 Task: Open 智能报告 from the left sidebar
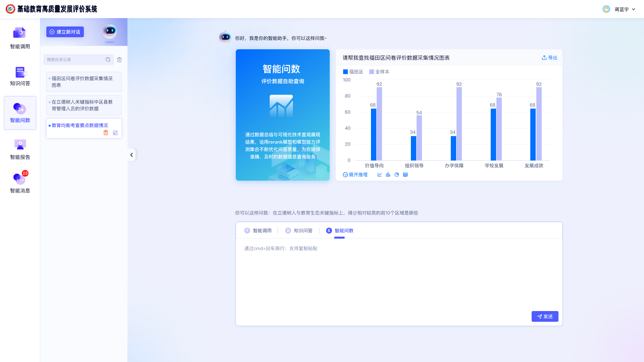tap(20, 148)
